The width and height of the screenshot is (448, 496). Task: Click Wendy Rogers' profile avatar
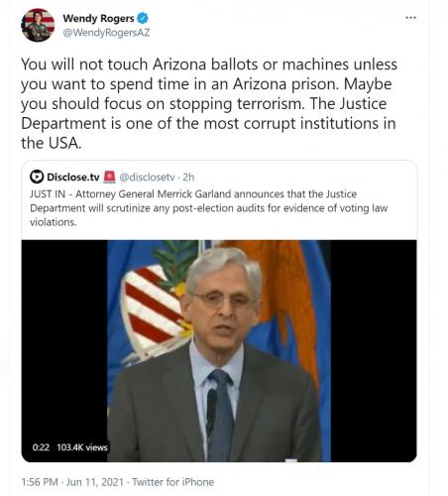[x=38, y=25]
